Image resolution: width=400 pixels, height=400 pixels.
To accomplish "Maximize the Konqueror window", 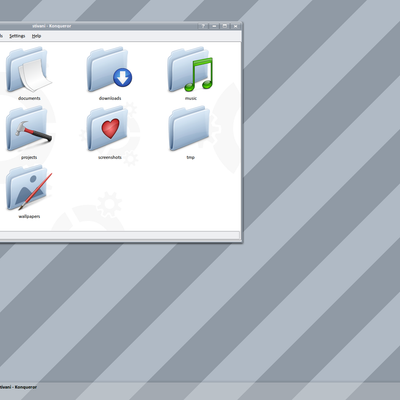I will [x=225, y=26].
